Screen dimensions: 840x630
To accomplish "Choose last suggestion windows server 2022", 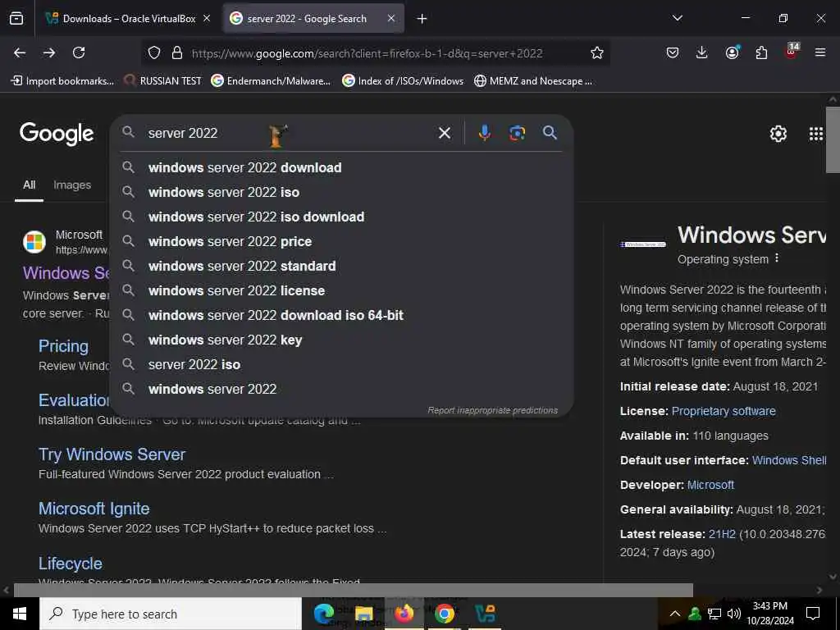I will [342, 390].
